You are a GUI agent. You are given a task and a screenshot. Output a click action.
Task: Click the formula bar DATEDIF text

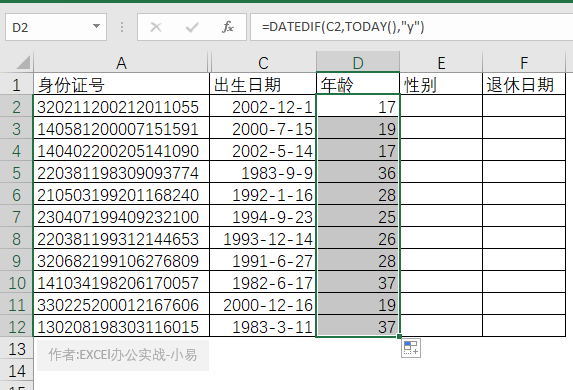click(343, 27)
